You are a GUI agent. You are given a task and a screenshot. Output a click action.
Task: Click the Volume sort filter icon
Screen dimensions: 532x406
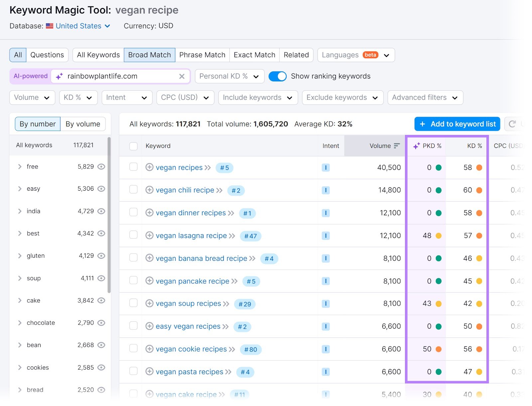pos(397,146)
